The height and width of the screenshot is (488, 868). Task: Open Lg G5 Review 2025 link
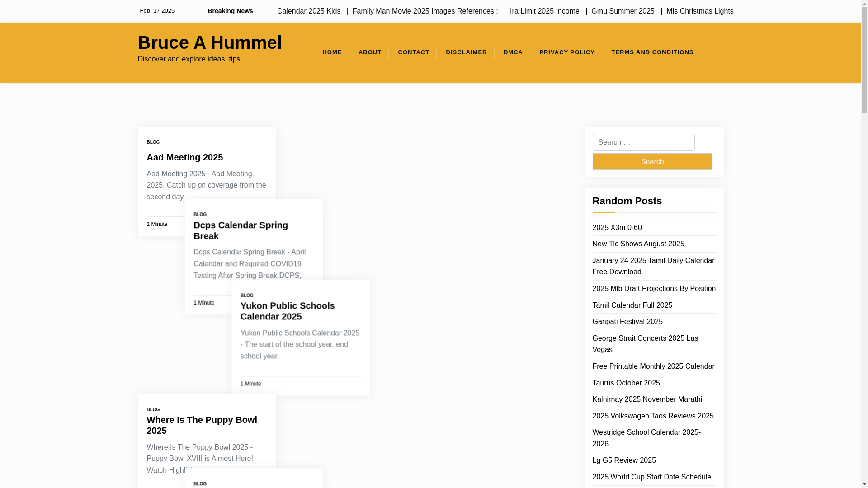624,460
